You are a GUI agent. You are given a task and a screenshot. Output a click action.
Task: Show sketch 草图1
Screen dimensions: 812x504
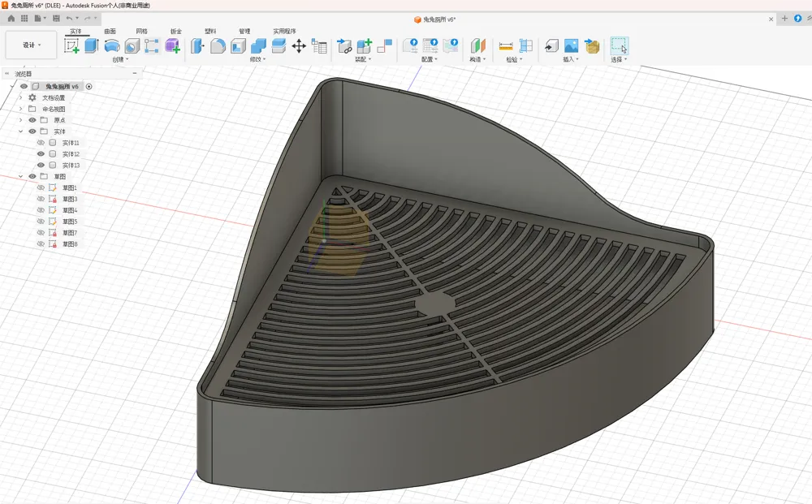tap(41, 187)
